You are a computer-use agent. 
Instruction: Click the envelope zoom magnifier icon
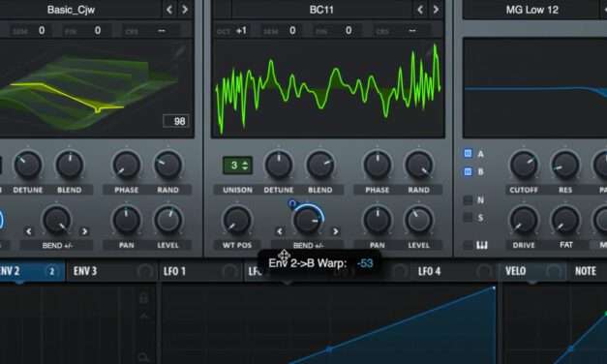[x=143, y=357]
